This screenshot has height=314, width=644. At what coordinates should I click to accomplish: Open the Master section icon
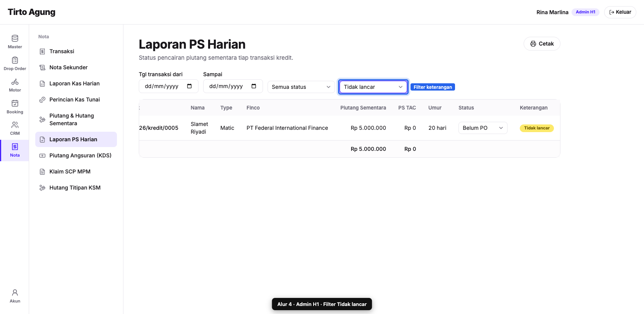coord(15,38)
